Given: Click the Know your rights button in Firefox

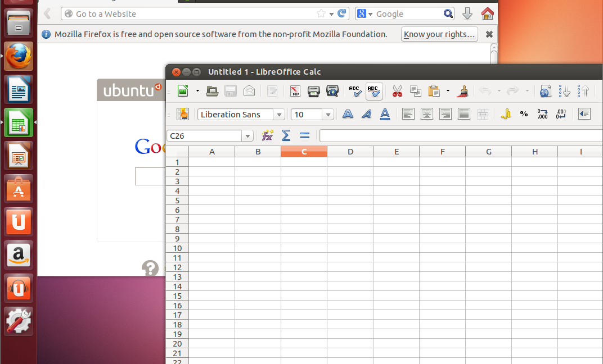Looking at the screenshot, I should coord(439,34).
